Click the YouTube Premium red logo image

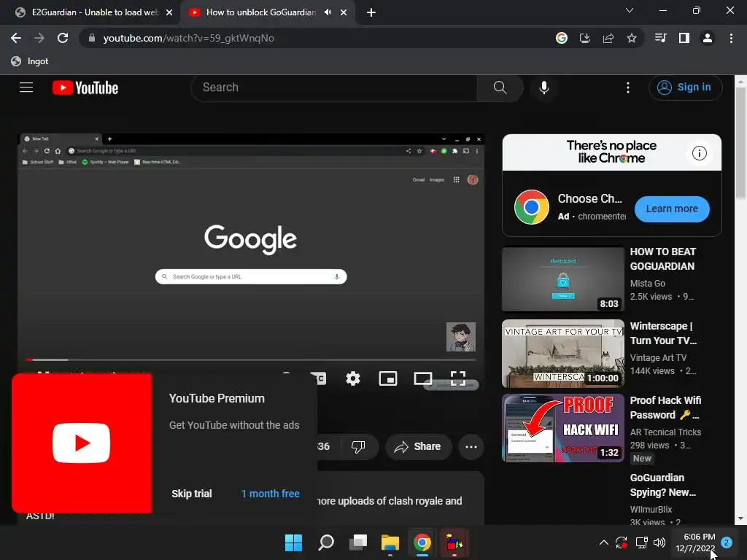tap(82, 443)
